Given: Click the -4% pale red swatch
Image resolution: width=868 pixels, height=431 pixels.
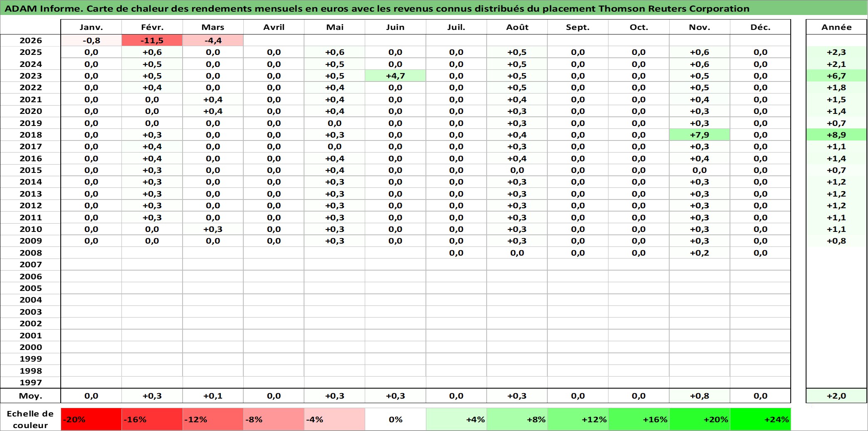Looking at the screenshot, I should [x=334, y=419].
